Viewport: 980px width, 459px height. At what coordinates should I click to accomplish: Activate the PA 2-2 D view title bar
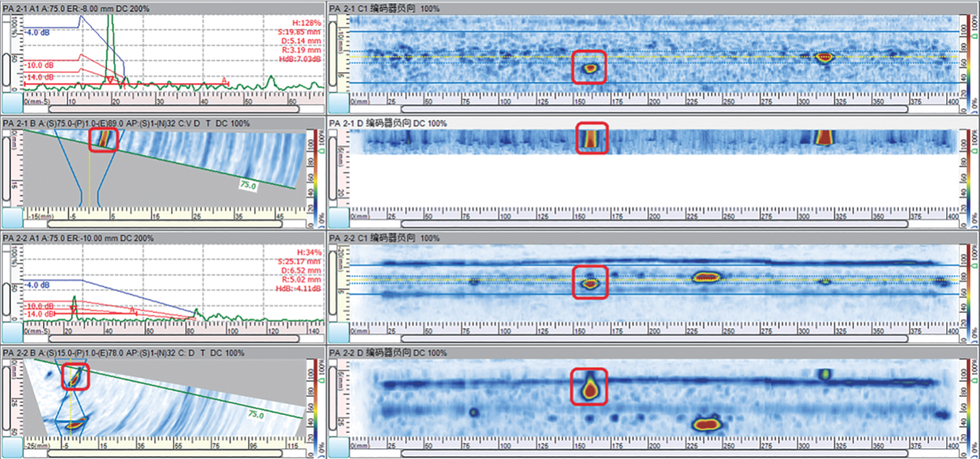pos(653,353)
